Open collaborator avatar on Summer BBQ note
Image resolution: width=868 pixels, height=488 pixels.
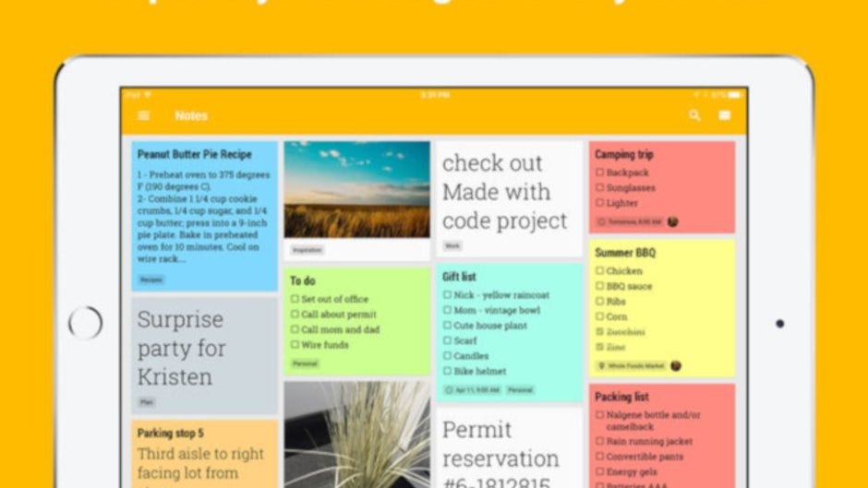point(675,365)
